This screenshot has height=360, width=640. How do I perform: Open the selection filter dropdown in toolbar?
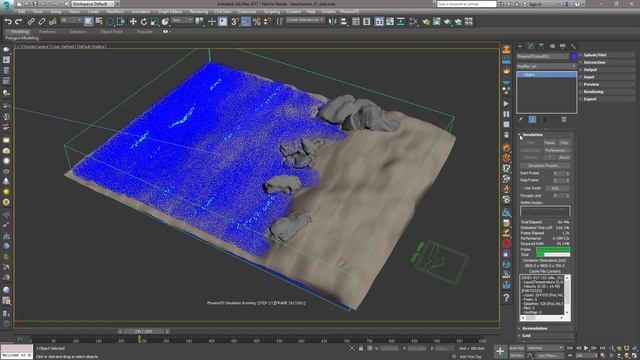click(71, 20)
